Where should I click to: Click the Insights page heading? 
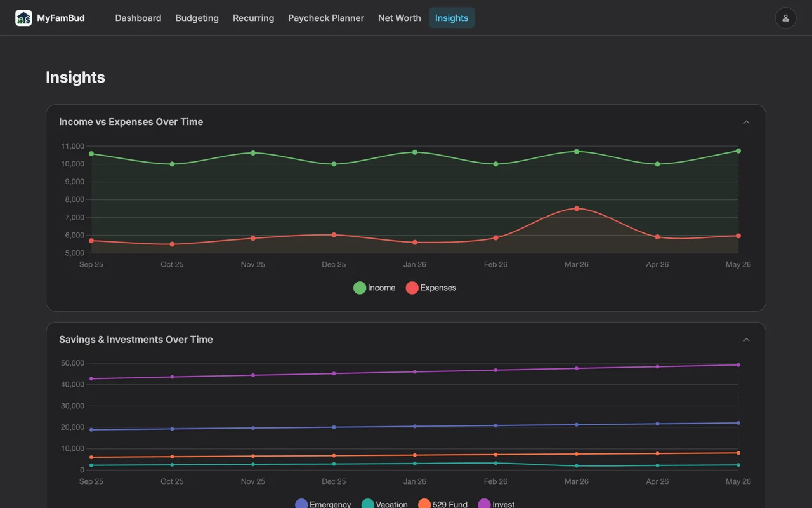point(75,77)
